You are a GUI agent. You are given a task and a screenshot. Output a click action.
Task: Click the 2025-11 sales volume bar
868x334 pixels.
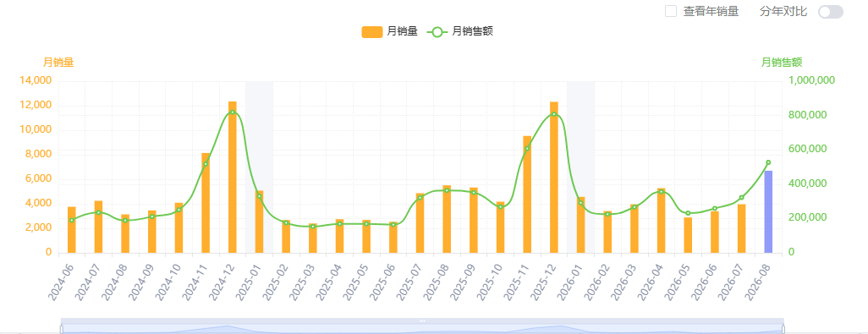[x=527, y=194]
